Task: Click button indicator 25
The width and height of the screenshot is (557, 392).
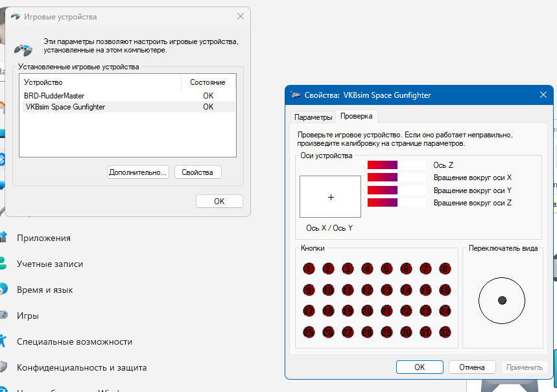Action: coord(309,332)
